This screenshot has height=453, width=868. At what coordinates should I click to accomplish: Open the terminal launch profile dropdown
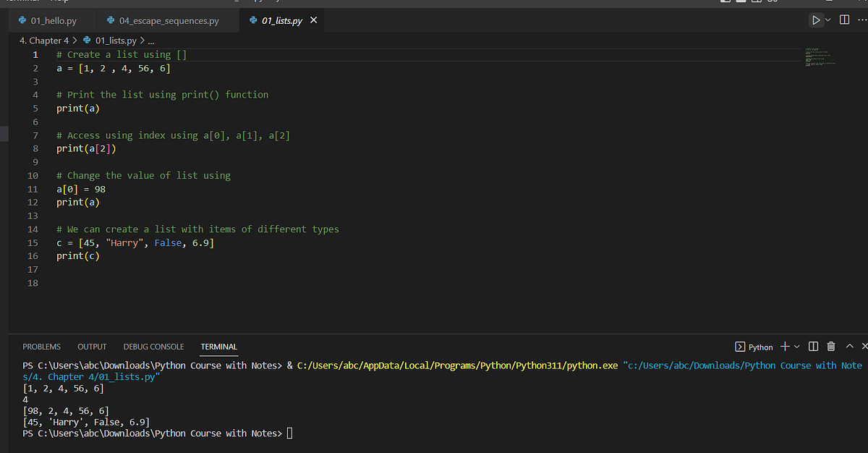[x=796, y=347]
